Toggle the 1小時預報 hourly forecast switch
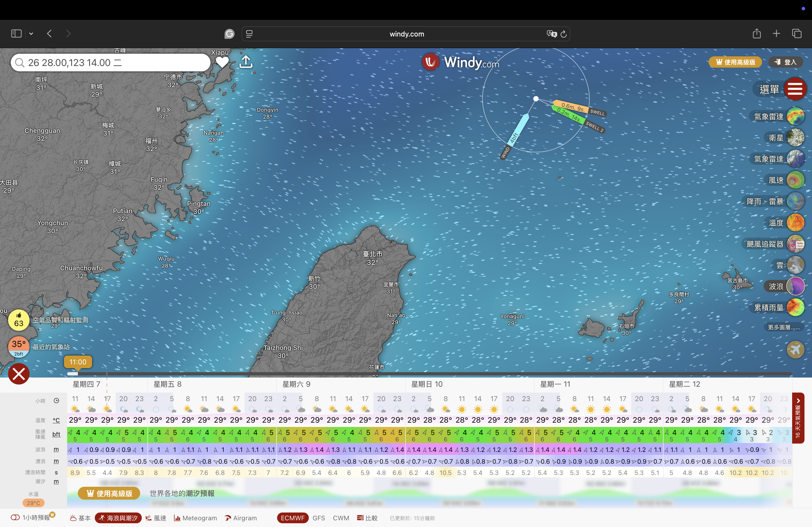 [15, 517]
